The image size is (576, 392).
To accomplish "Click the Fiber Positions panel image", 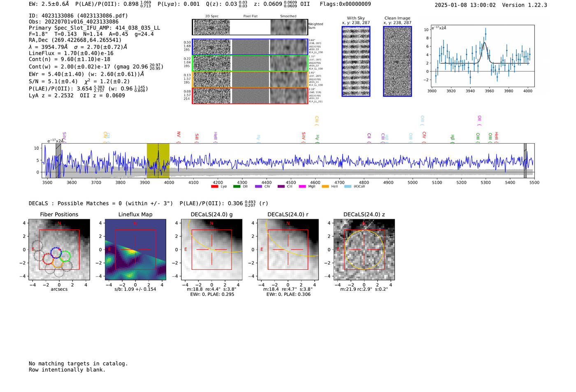I will 59,249.
